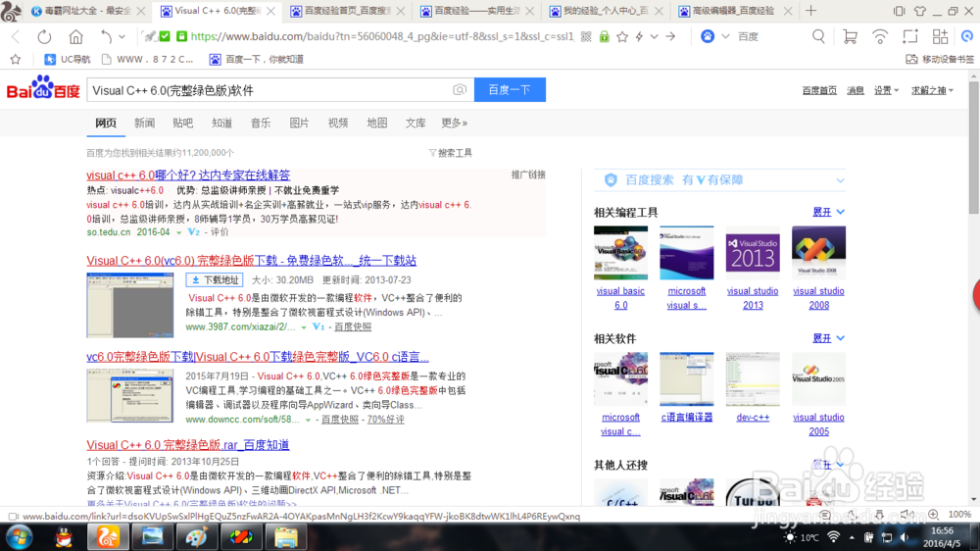Click the search query input field
980x551 pixels.
269,90
